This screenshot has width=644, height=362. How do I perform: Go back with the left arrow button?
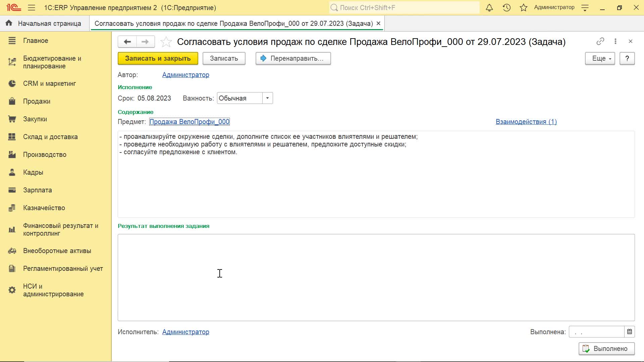pos(127,42)
